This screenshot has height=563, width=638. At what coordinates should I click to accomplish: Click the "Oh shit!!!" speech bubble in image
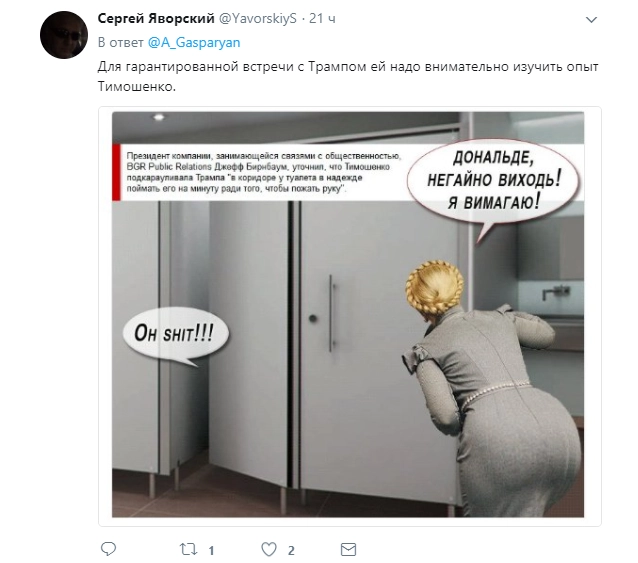pos(175,335)
